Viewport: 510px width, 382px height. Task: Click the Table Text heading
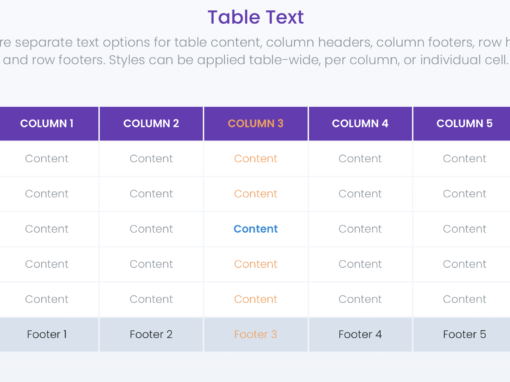coord(256,17)
